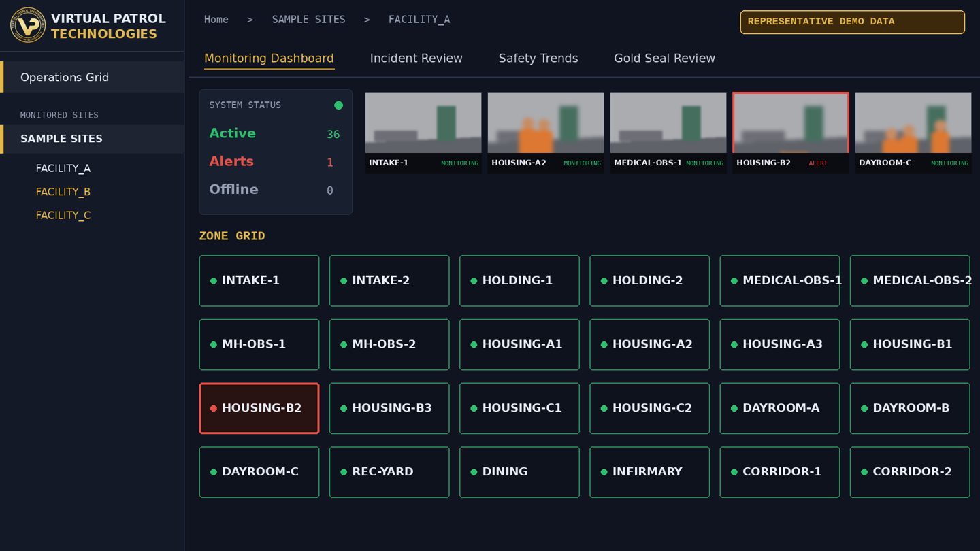This screenshot has width=980, height=551.
Task: Open the Safety Trends tab
Action: [x=538, y=59]
